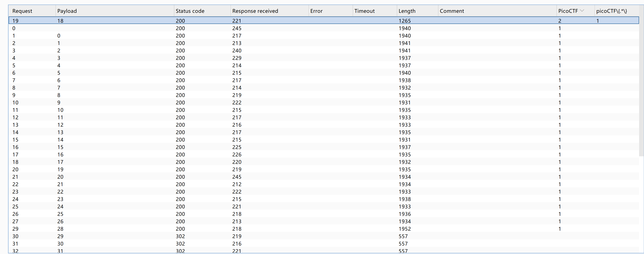Screen dimensions: 644x254
Task: Select the row with request 20
Action: click(x=324, y=169)
